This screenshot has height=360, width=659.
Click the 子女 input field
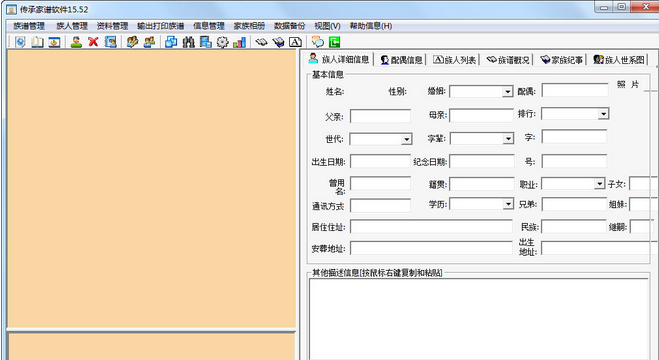[644, 184]
